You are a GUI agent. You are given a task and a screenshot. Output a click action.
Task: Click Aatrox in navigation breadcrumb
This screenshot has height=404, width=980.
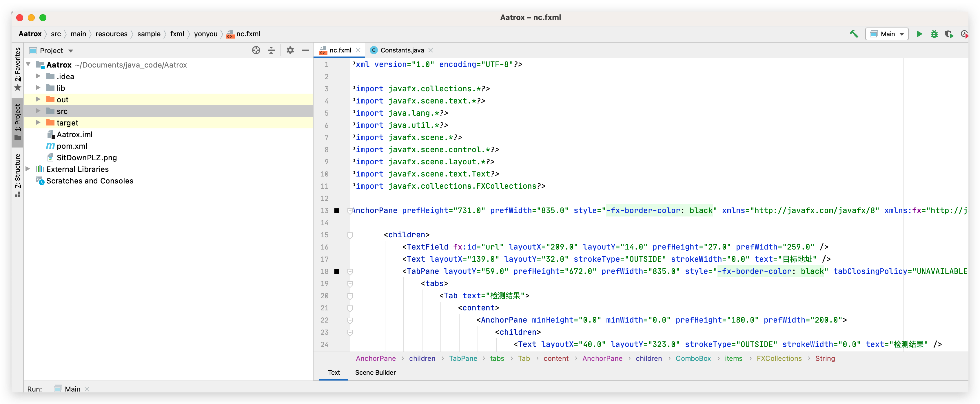(30, 34)
